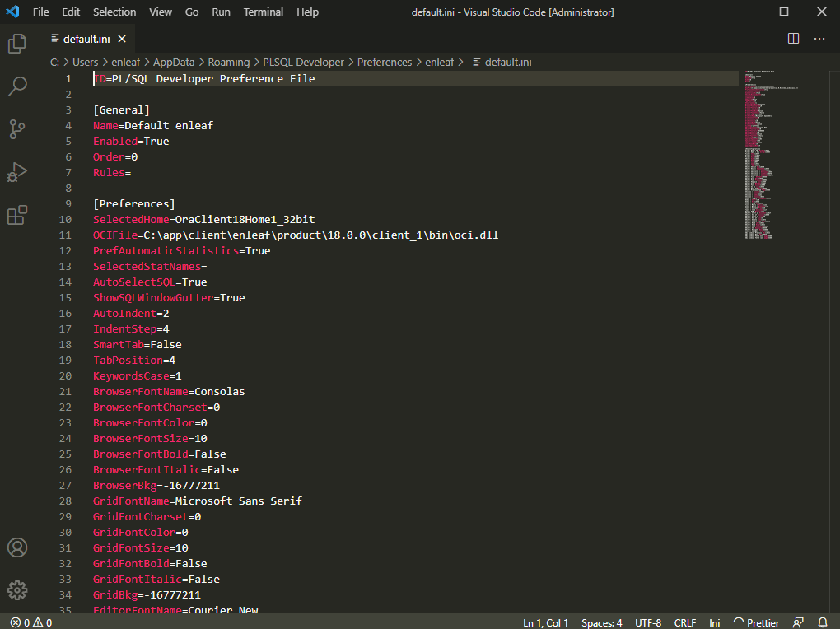This screenshot has height=629, width=840.
Task: Click the [Preferences] section header text
Action: 134,203
